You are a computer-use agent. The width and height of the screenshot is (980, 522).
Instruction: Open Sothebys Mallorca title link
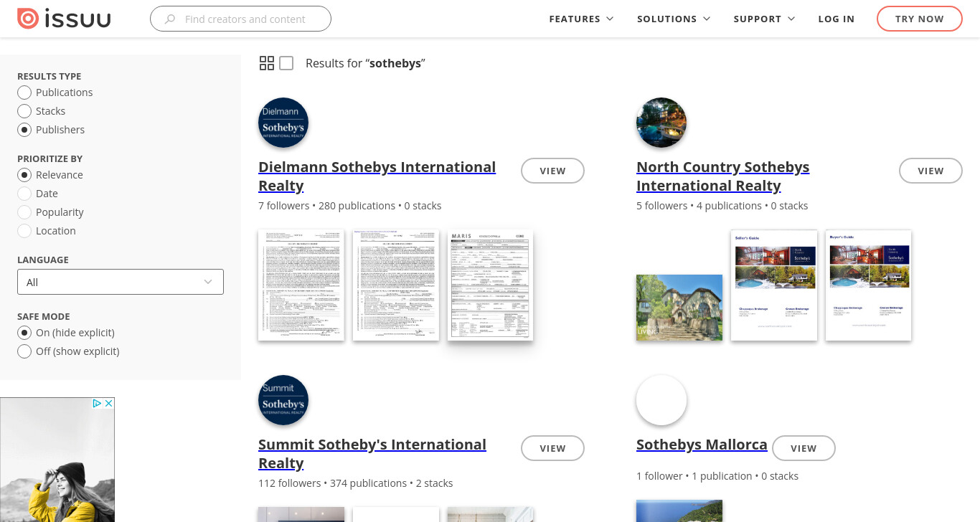tap(702, 445)
